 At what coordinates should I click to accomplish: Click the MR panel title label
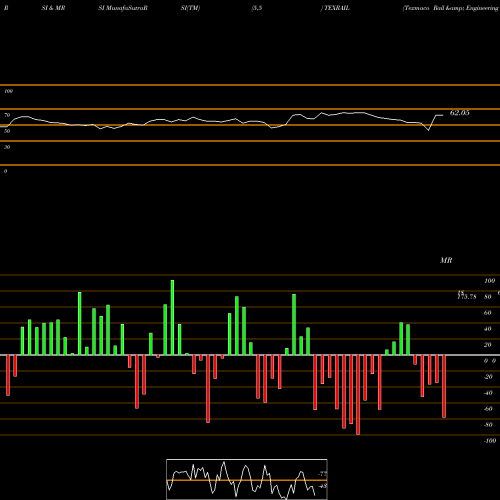coord(446,260)
